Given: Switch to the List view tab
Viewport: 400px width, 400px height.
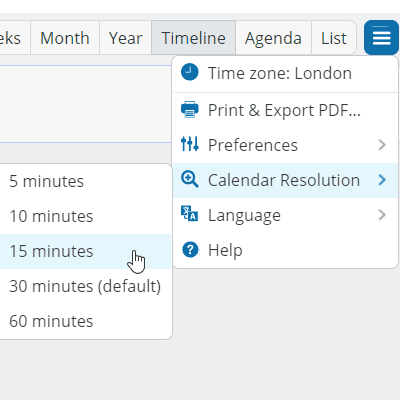Looking at the screenshot, I should pyautogui.click(x=334, y=38).
